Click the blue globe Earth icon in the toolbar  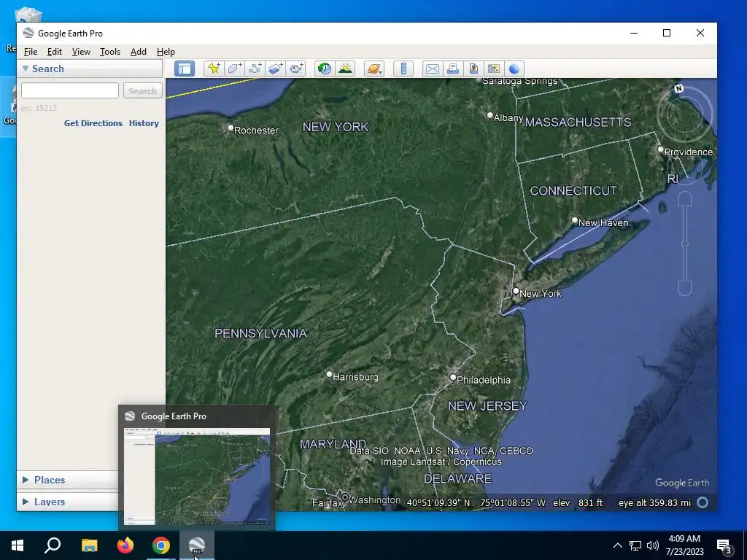(x=514, y=69)
